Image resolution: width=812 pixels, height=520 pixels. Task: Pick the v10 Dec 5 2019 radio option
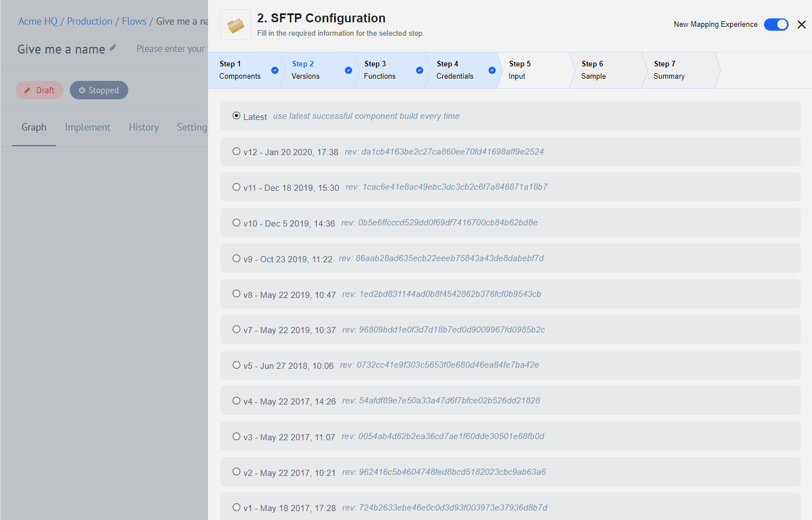click(x=236, y=223)
